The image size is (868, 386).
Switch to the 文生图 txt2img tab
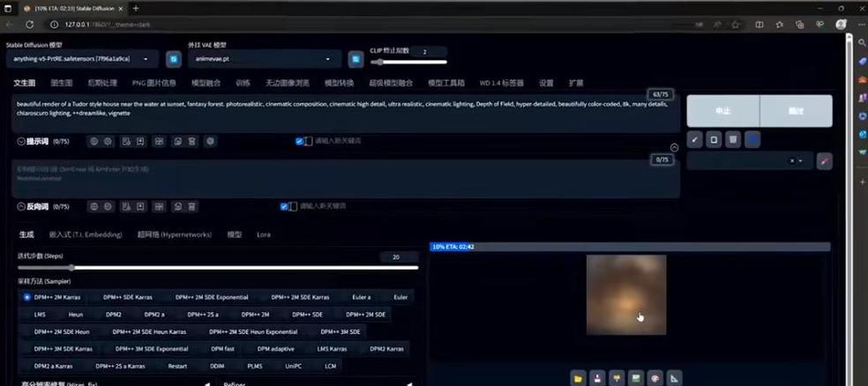pos(25,83)
